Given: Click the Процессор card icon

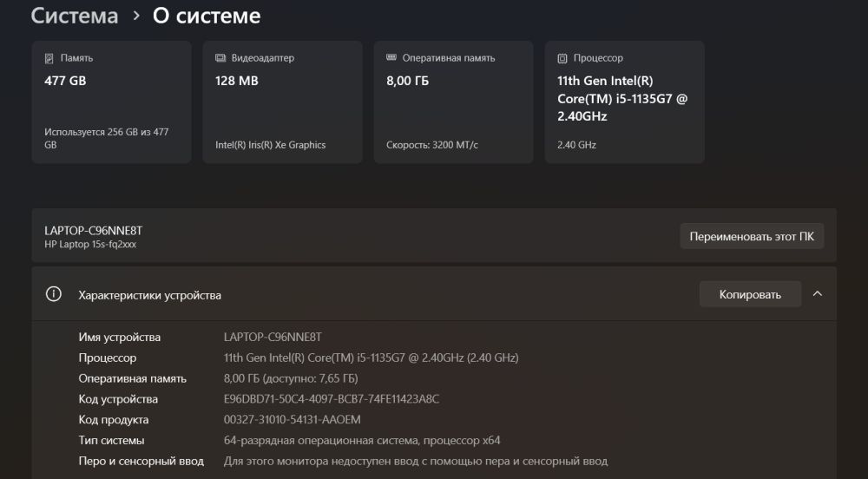Looking at the screenshot, I should pos(562,58).
